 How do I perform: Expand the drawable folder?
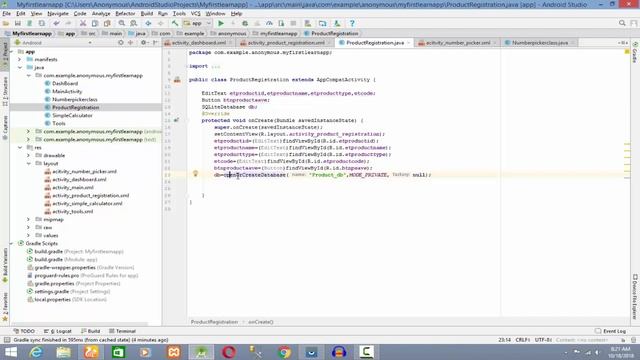pos(29,156)
